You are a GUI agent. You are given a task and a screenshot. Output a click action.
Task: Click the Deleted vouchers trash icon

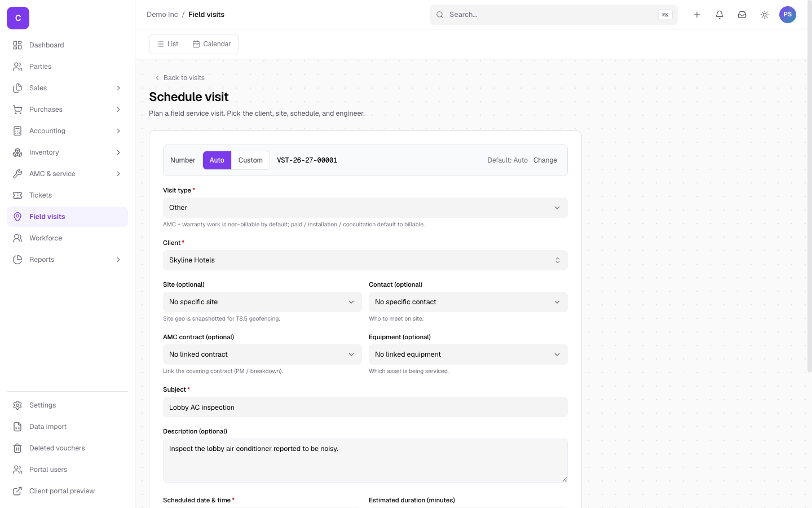(x=17, y=448)
